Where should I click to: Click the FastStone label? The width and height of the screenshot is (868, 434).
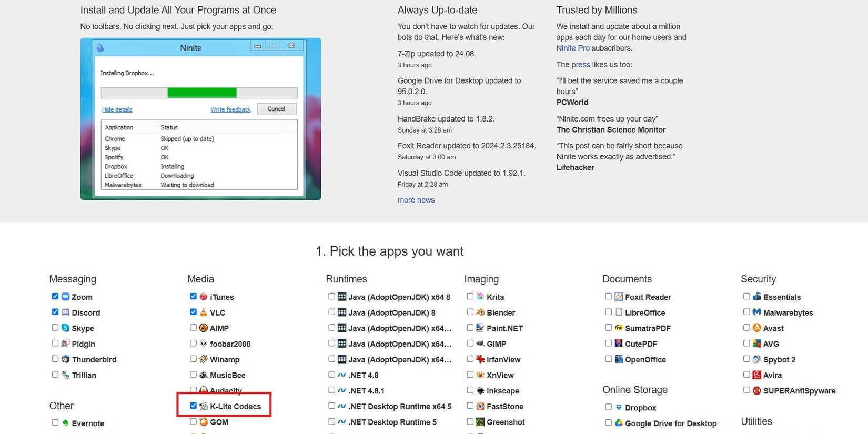coord(505,407)
